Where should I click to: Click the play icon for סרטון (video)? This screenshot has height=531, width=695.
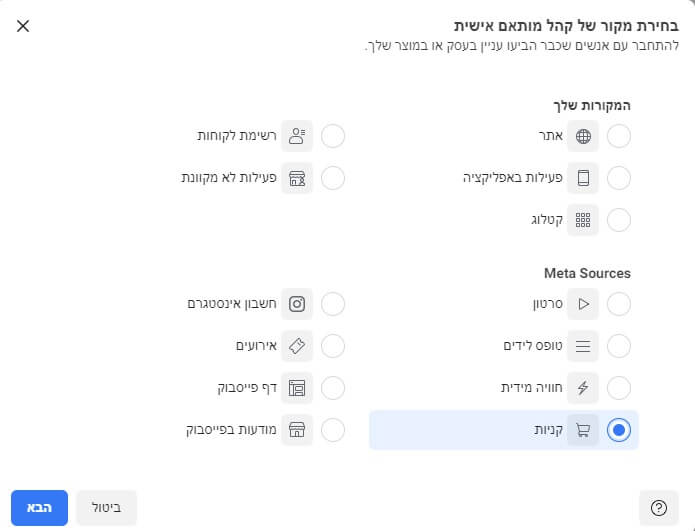[583, 304]
